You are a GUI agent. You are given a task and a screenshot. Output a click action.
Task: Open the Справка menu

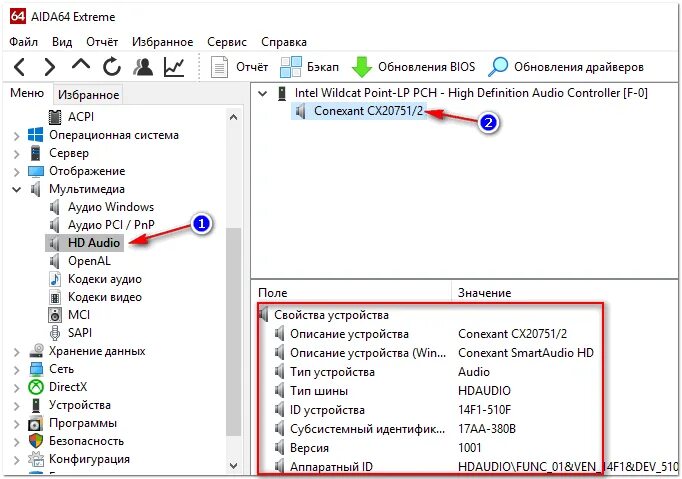pos(284,42)
